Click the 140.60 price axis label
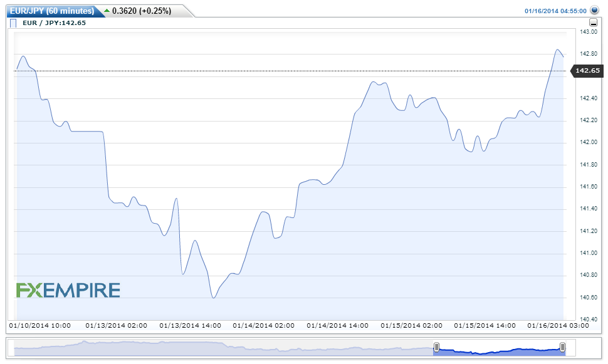Image resolution: width=608 pixels, height=364 pixels. click(589, 298)
